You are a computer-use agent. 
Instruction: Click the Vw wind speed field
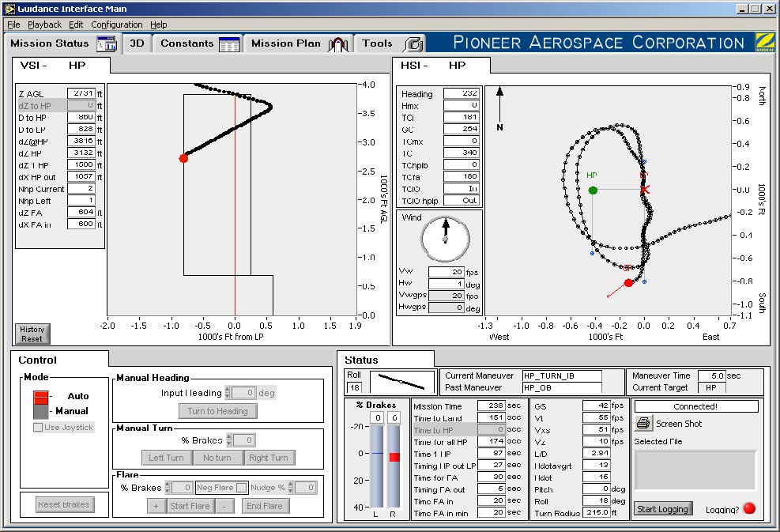447,272
